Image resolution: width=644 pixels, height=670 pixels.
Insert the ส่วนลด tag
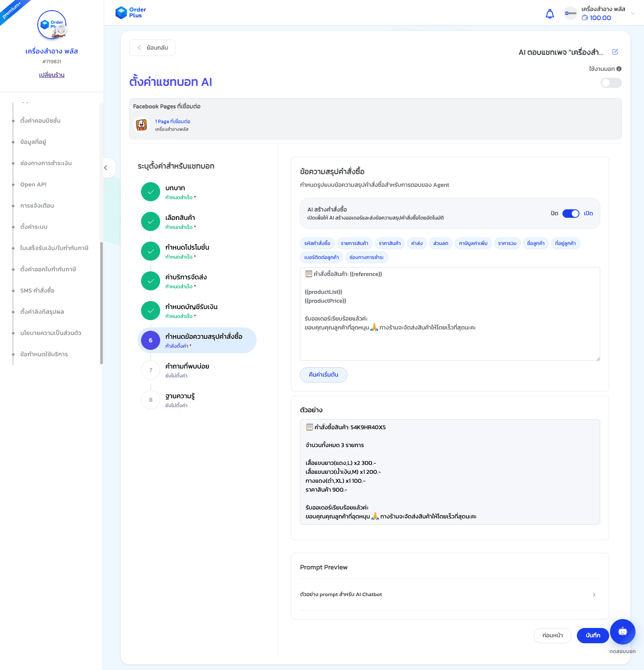[441, 243]
